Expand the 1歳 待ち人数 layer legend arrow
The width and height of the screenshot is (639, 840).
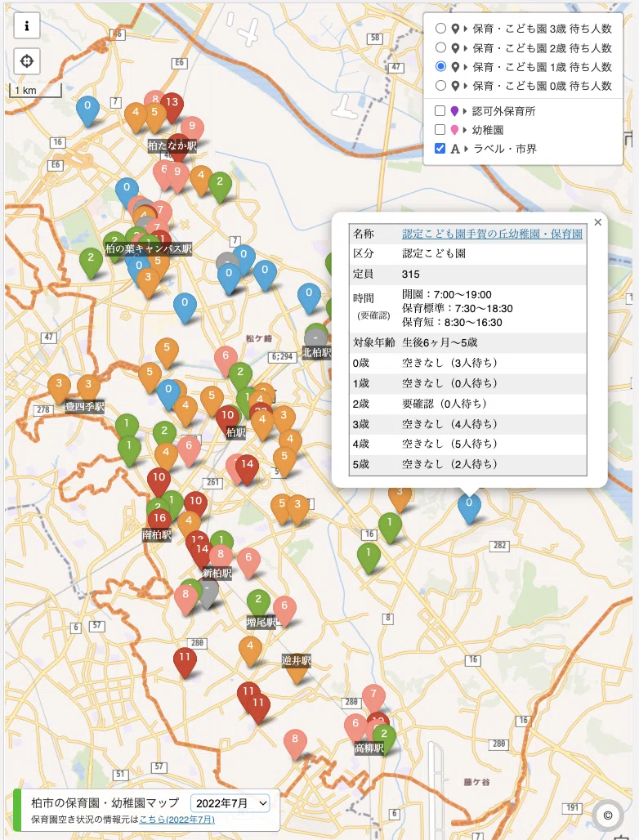tap(466, 67)
